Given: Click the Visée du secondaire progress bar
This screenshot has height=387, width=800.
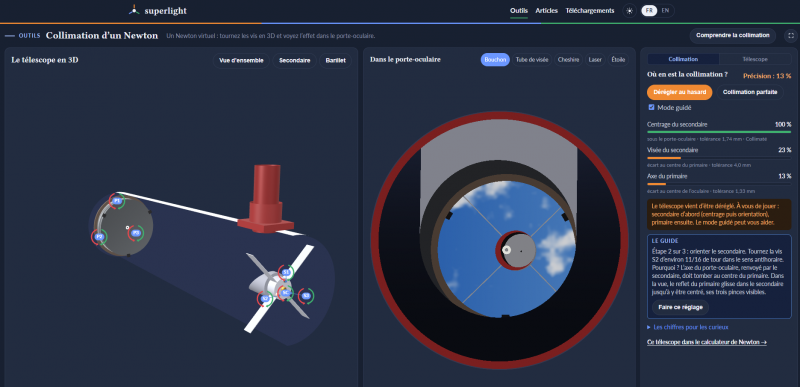Looking at the screenshot, I should tap(719, 158).
